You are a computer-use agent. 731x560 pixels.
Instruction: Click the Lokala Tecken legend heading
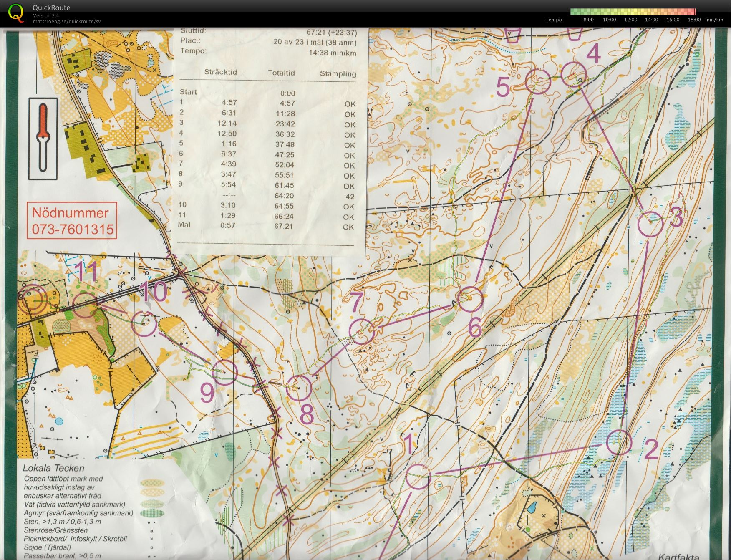(53, 468)
